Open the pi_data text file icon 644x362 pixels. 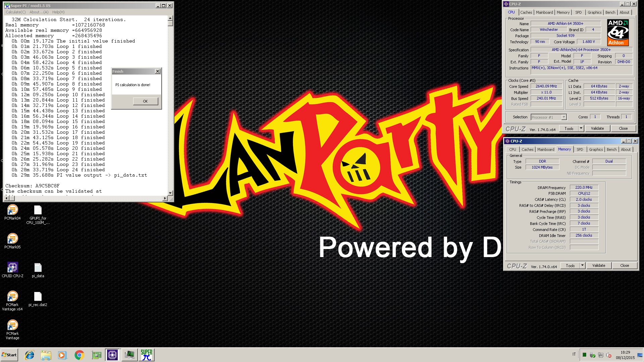pos(38,270)
